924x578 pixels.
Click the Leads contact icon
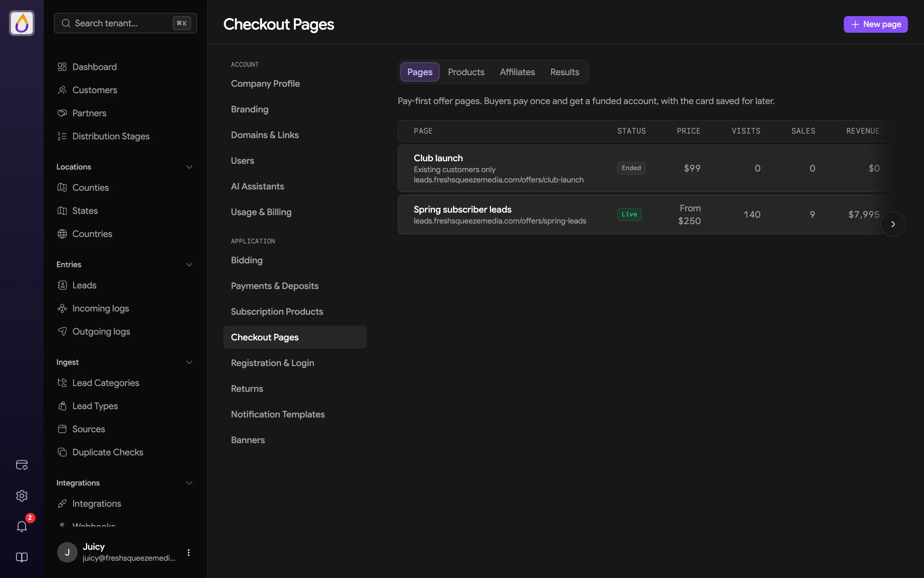[62, 285]
